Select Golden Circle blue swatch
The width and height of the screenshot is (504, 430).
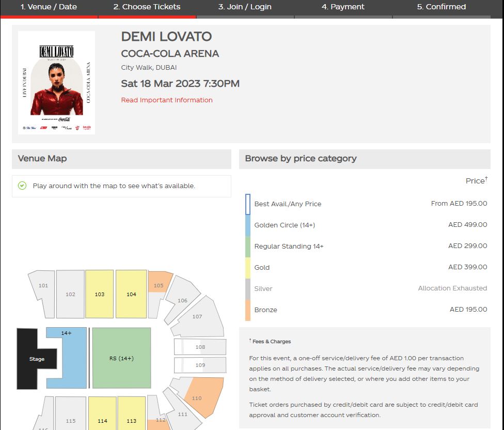[248, 225]
